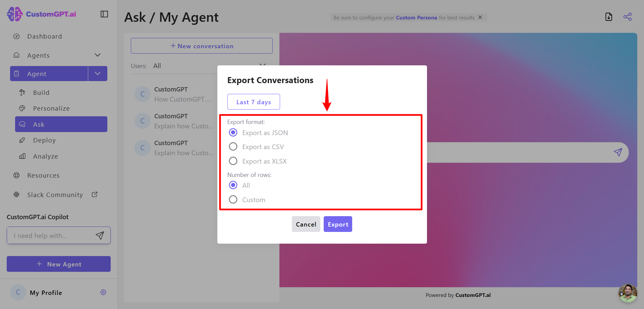Click the My Profile avatar circle
The width and height of the screenshot is (644, 309).
18,292
